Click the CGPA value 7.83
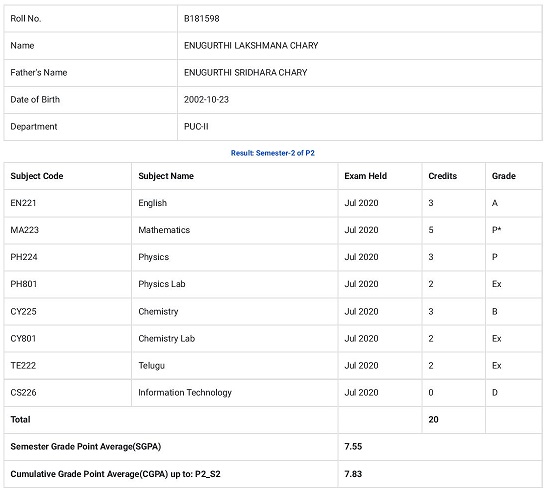The height and width of the screenshot is (494, 549). coord(353,474)
